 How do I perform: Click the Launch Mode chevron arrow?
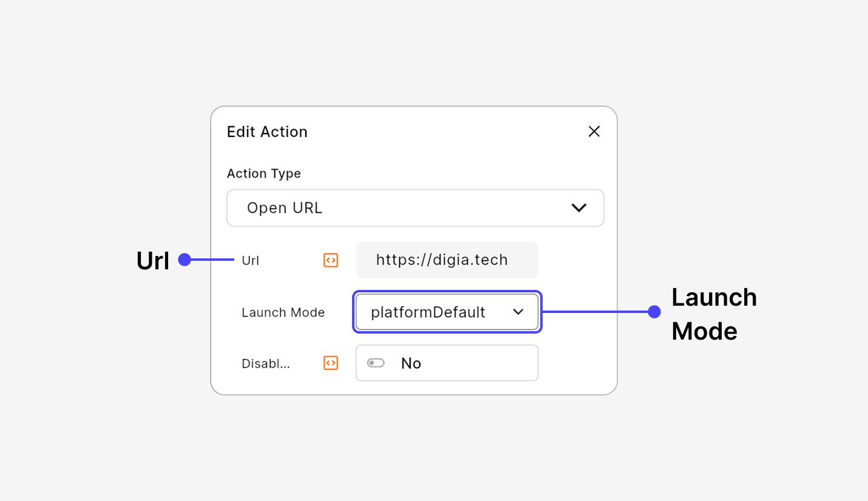pyautogui.click(x=518, y=312)
